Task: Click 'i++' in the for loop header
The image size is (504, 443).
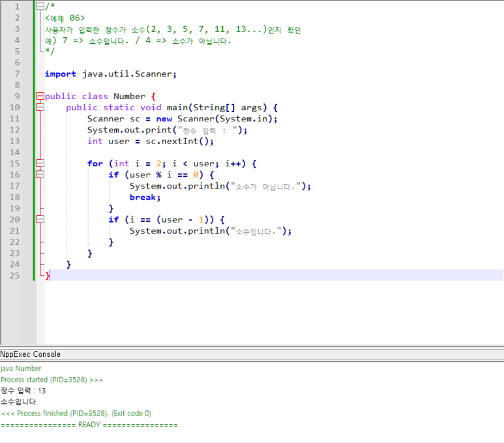Action: (233, 163)
